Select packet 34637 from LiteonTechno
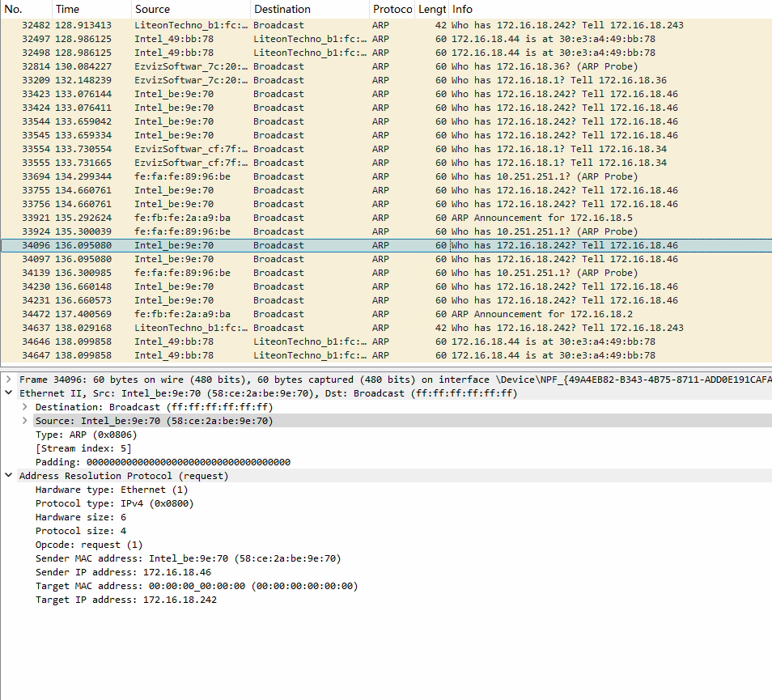Viewport: 772px width, 700px height. point(386,329)
